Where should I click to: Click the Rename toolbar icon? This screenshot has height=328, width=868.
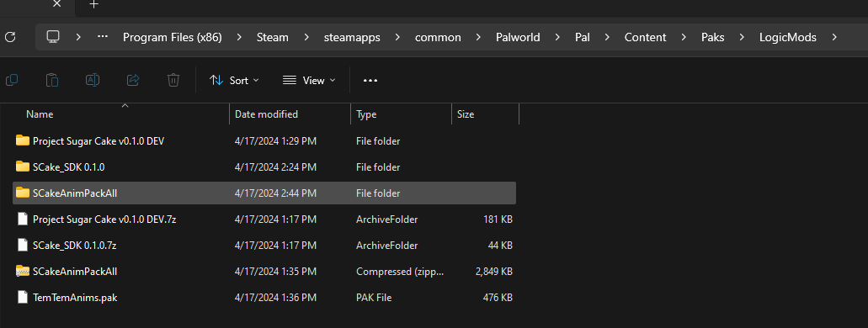(x=93, y=80)
